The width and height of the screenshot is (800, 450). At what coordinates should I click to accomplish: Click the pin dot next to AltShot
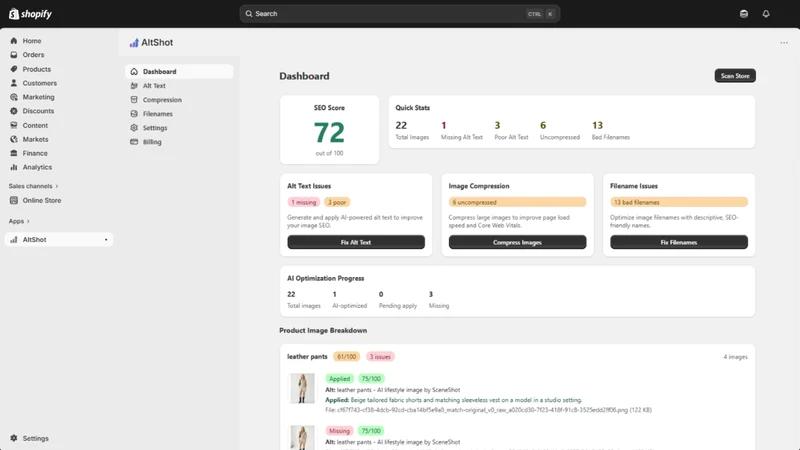pos(106,240)
